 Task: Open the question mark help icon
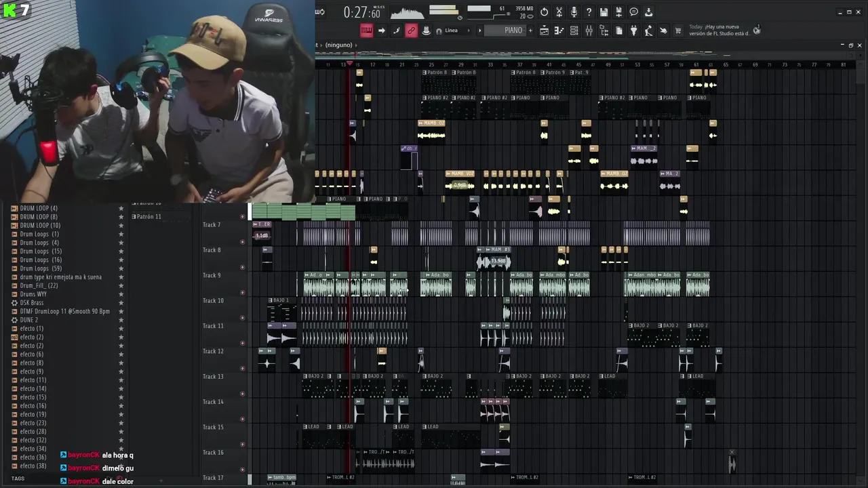pos(589,12)
